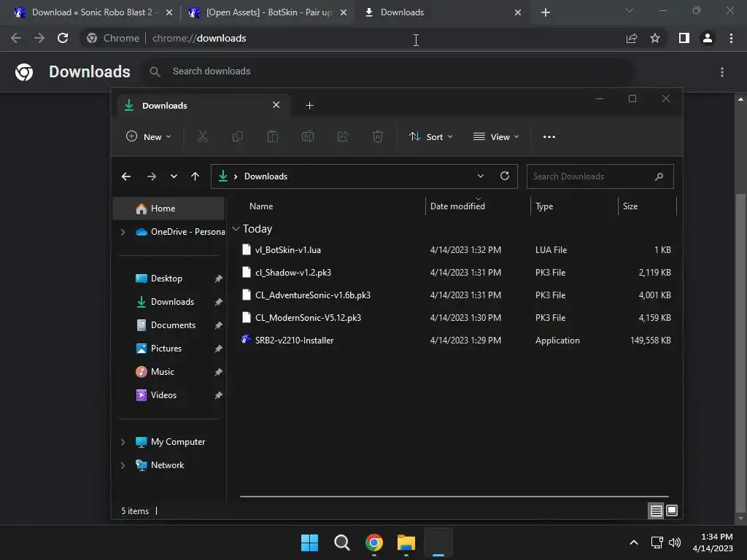Click the Chrome Search downloads field

click(x=388, y=71)
